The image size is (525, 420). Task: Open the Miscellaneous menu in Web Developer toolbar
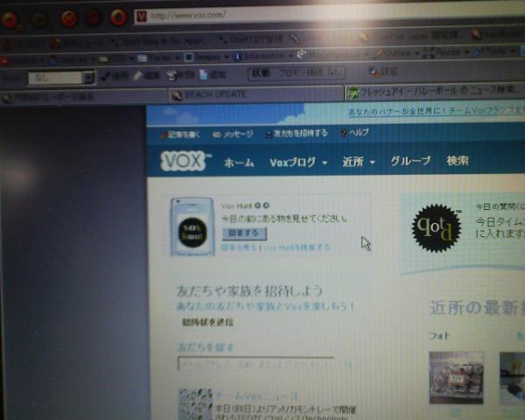point(333,54)
